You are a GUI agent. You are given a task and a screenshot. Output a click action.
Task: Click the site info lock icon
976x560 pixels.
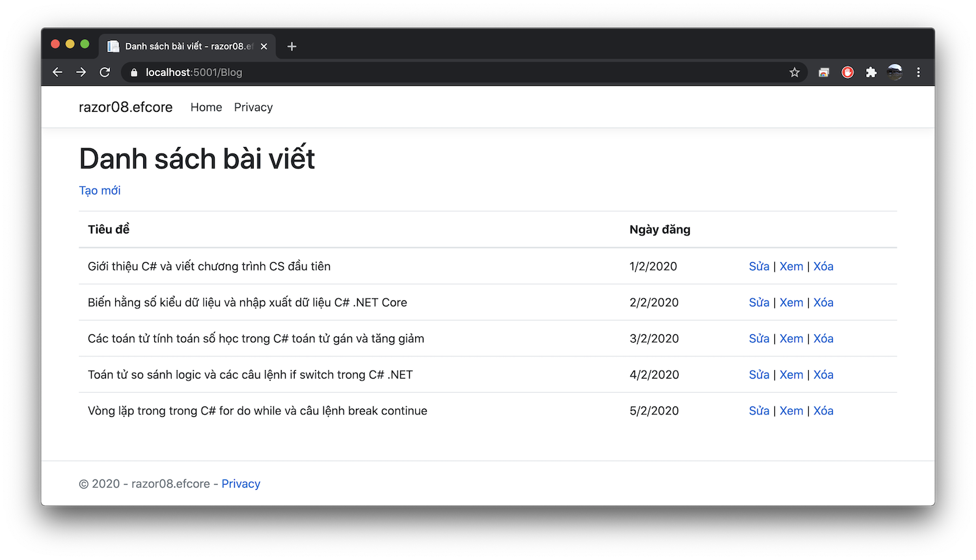point(134,72)
